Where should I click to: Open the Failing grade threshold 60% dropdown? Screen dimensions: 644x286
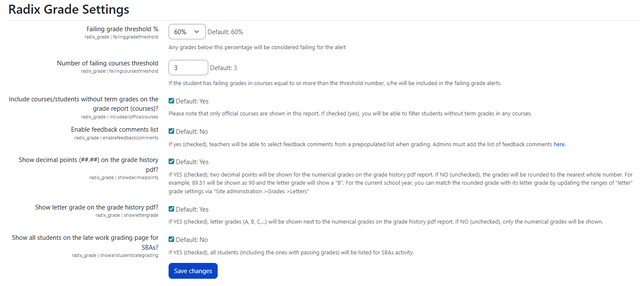(187, 32)
